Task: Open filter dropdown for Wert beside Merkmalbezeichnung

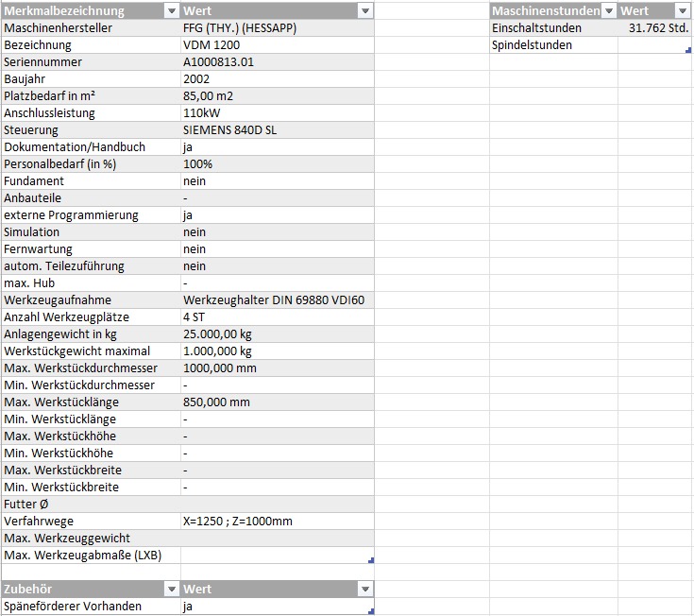Action: click(365, 11)
